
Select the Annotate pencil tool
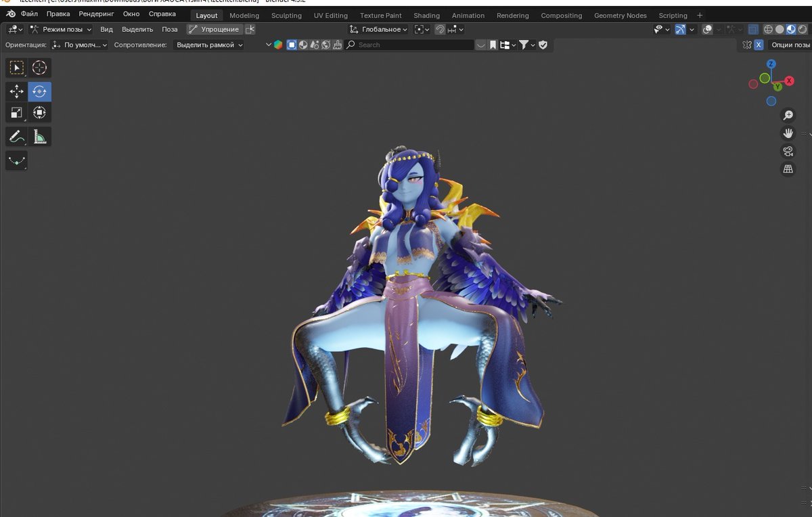point(17,137)
